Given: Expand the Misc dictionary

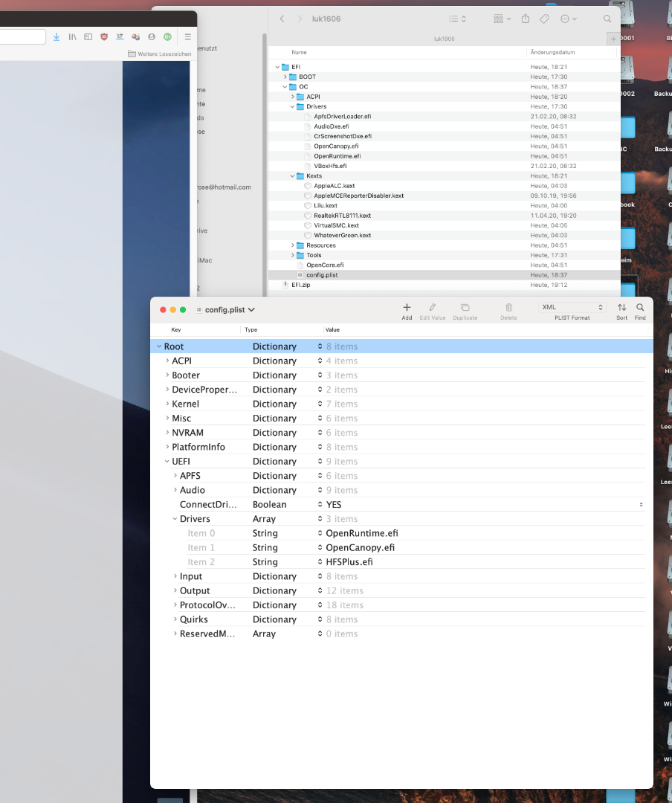Looking at the screenshot, I should point(167,418).
